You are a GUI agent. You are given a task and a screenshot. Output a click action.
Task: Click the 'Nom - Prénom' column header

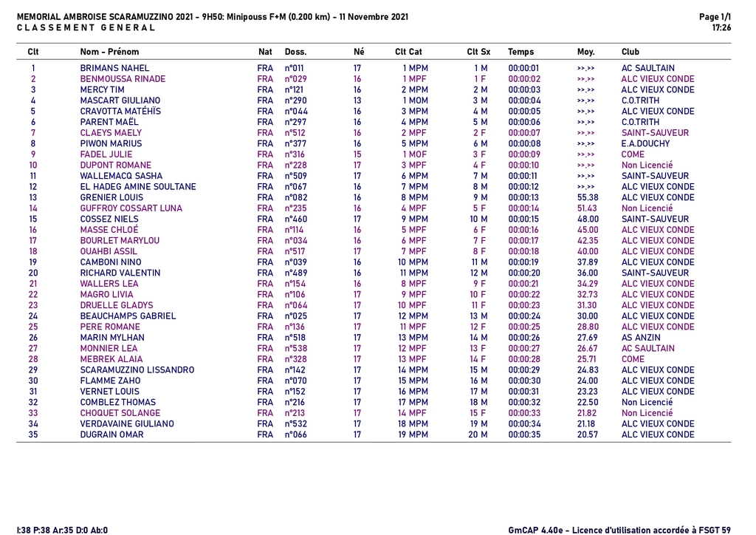pyautogui.click(x=109, y=52)
